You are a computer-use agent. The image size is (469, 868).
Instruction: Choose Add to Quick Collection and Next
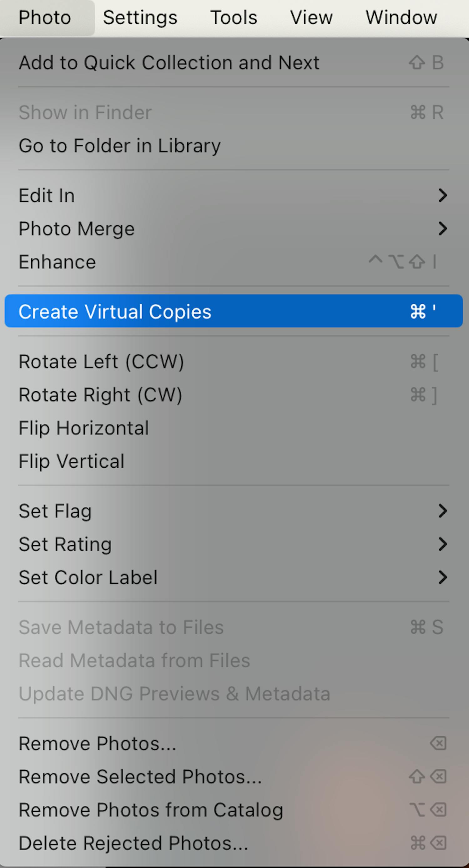click(169, 63)
